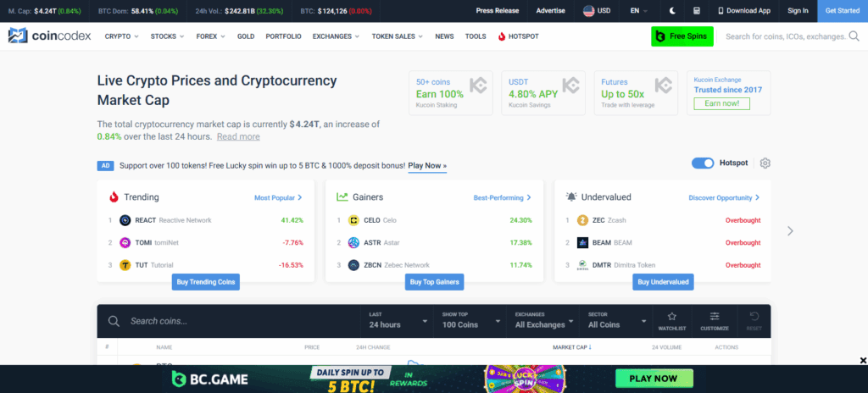The width and height of the screenshot is (868, 393).
Task: Toggle dark mode with the moon icon
Action: tap(672, 11)
